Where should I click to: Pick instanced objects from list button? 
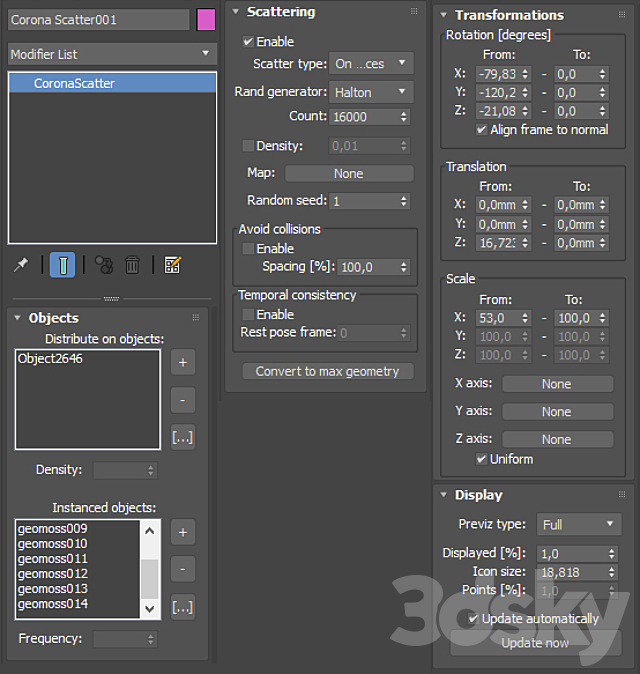pos(183,607)
